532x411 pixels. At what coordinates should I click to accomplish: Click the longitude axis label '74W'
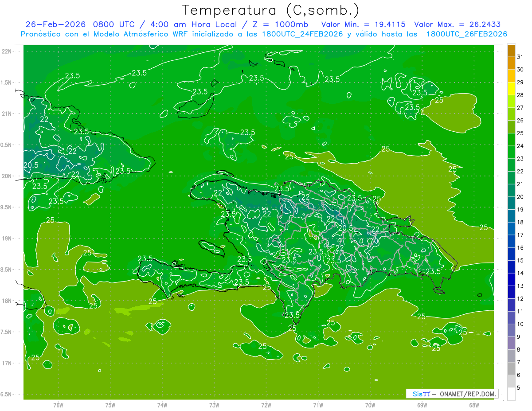tap(162, 405)
